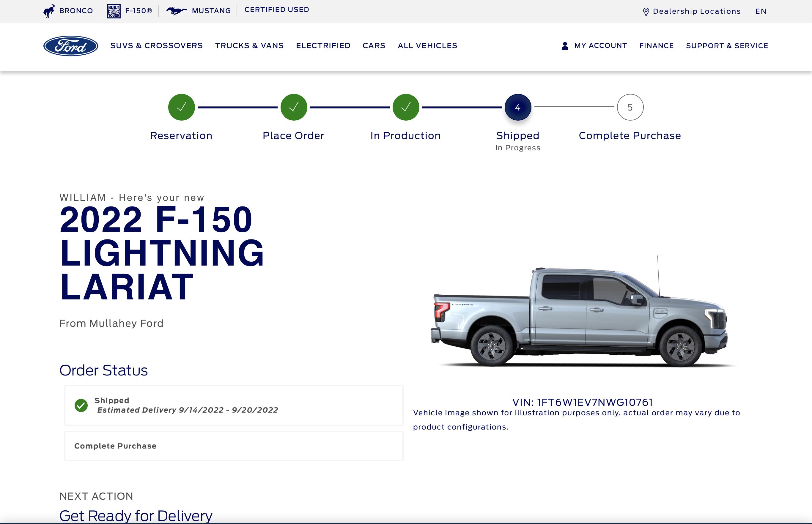Click the In Production step label
Viewport: 812px width, 524px height.
[x=405, y=136]
